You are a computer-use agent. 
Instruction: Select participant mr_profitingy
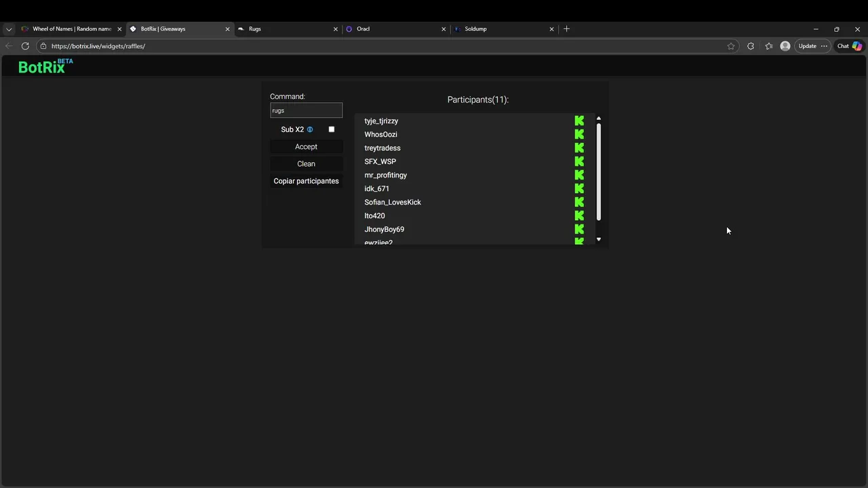click(385, 175)
